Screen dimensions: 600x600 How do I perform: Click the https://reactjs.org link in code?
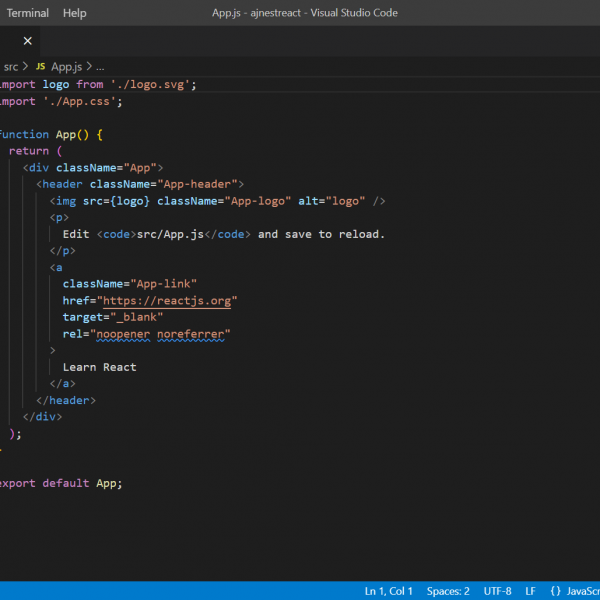coord(167,300)
